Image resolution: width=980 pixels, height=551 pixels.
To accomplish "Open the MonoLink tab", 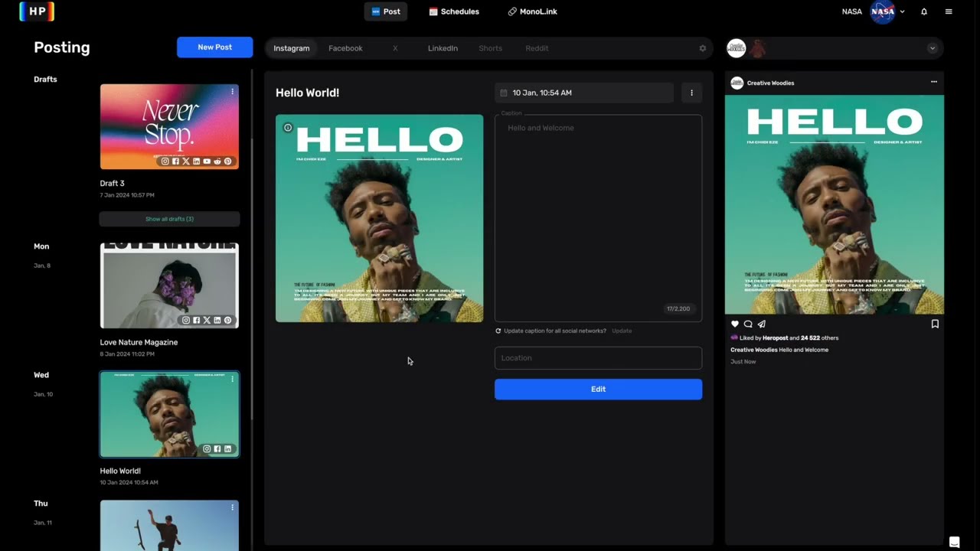I will pyautogui.click(x=532, y=11).
